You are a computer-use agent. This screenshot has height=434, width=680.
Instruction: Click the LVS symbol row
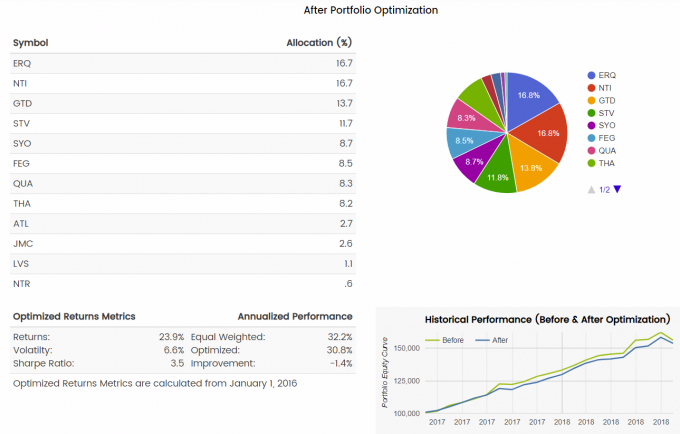[183, 264]
